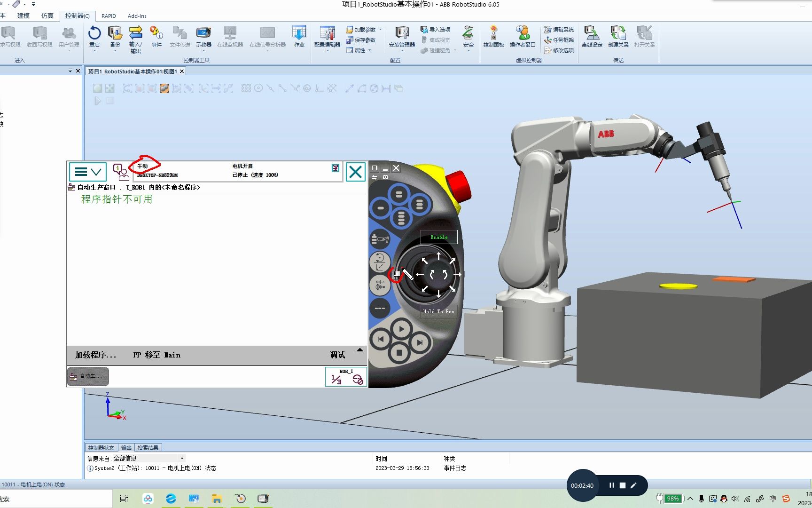Select the 输出 (Output) tab
812x508 pixels.
[x=126, y=448]
